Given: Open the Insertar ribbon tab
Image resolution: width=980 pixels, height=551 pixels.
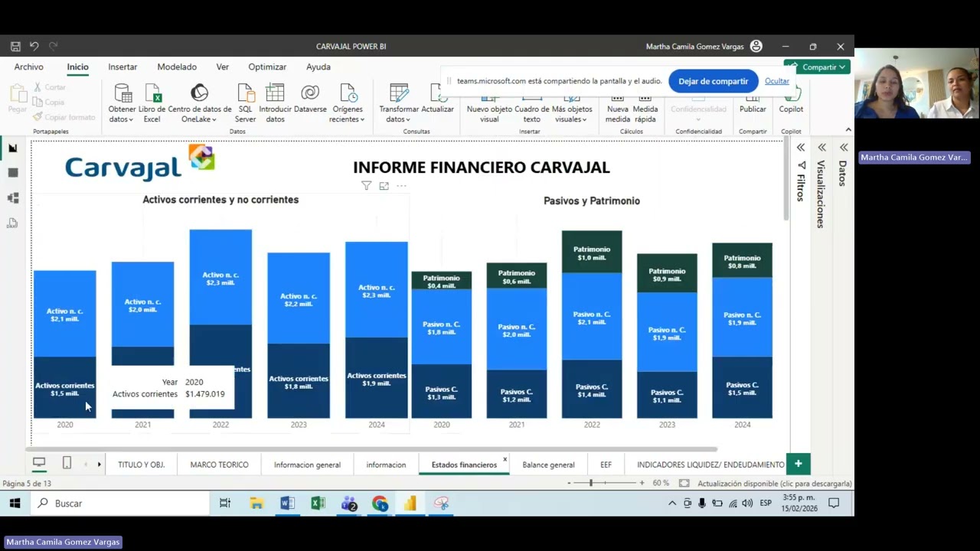Looking at the screenshot, I should click(x=122, y=67).
